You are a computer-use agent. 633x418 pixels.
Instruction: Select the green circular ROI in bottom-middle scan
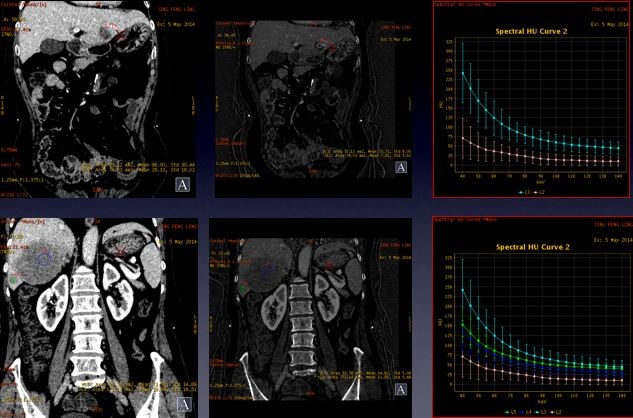(244, 289)
